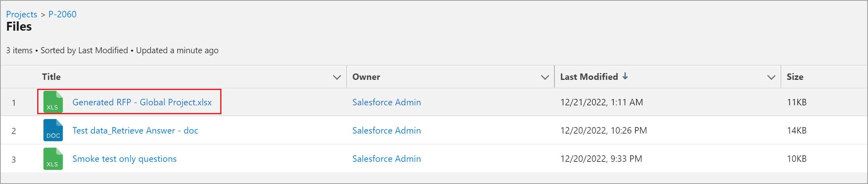This screenshot has height=184, width=868.
Task: Sort by the Size column header
Action: pyautogui.click(x=795, y=77)
